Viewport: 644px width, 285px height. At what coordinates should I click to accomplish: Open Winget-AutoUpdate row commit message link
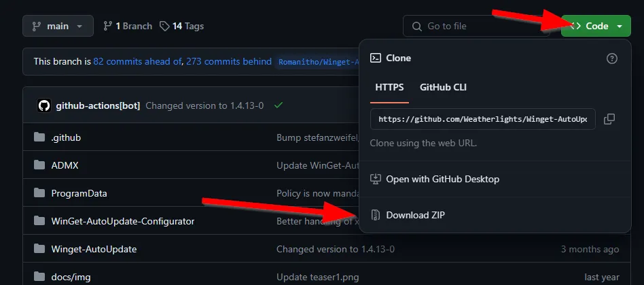coord(336,249)
